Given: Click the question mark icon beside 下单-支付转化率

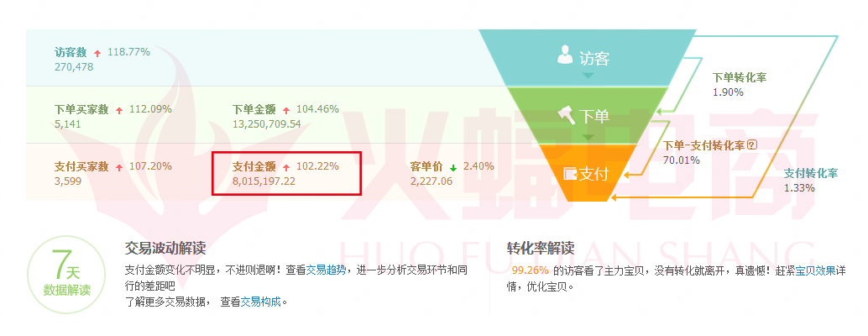Looking at the screenshot, I should pyautogui.click(x=752, y=145).
